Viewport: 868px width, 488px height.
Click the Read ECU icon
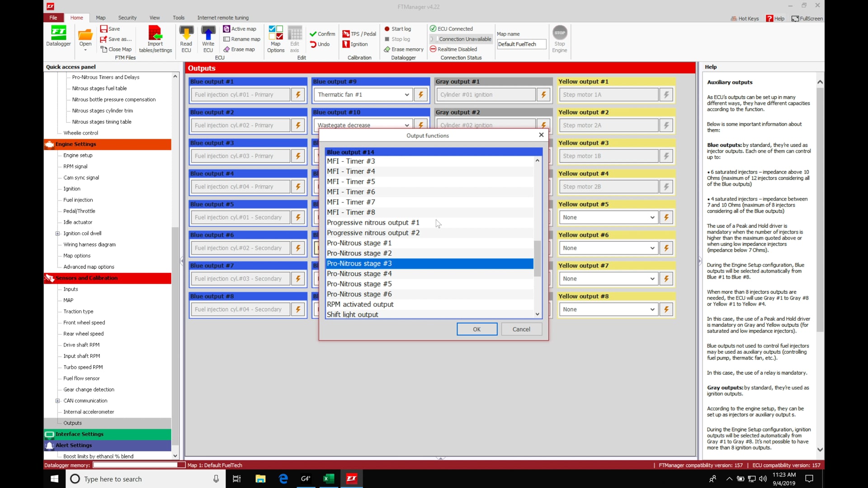point(186,38)
